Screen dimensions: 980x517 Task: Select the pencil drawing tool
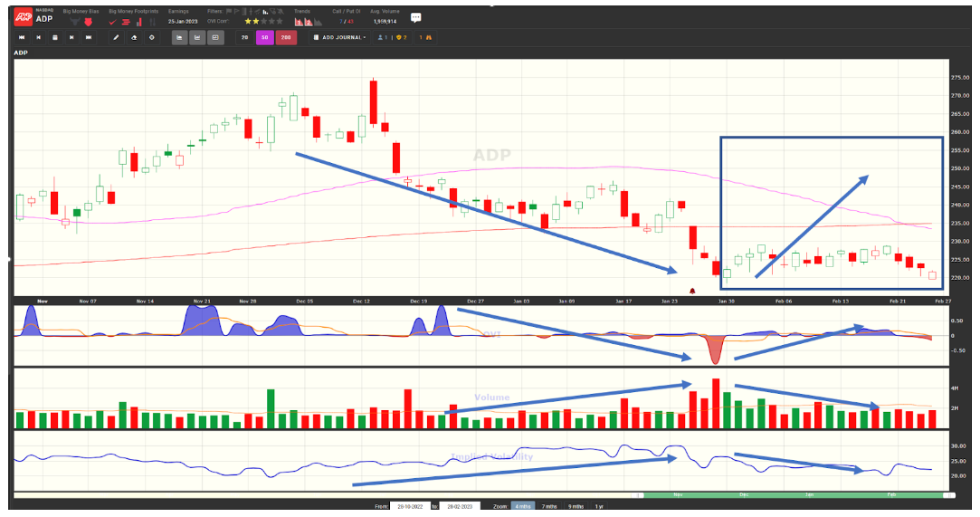point(116,37)
